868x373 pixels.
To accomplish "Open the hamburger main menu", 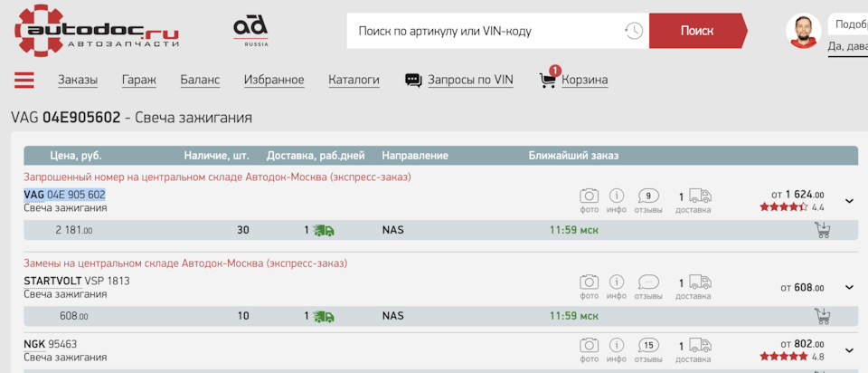I will click(24, 81).
